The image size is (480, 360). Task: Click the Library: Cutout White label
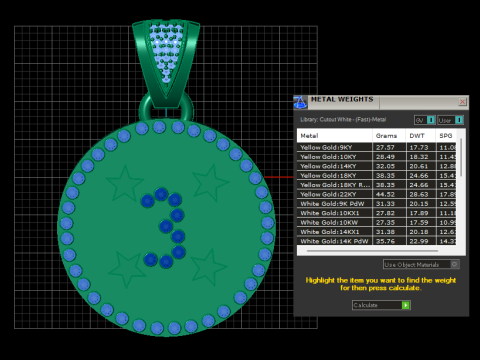[x=343, y=120]
